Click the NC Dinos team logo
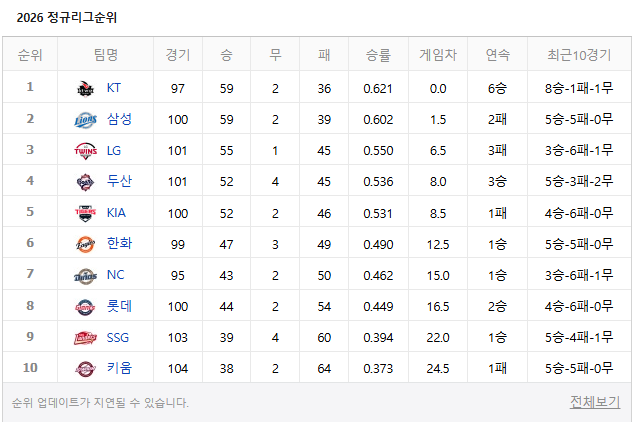 tap(85, 276)
